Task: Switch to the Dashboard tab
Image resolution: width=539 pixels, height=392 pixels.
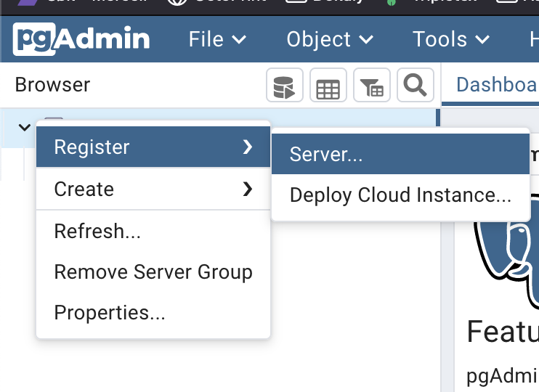Action: click(496, 84)
